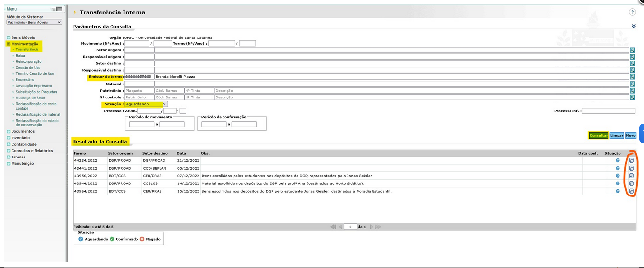
Task: Click status icon for termo 43441/2022
Action: pos(618,168)
